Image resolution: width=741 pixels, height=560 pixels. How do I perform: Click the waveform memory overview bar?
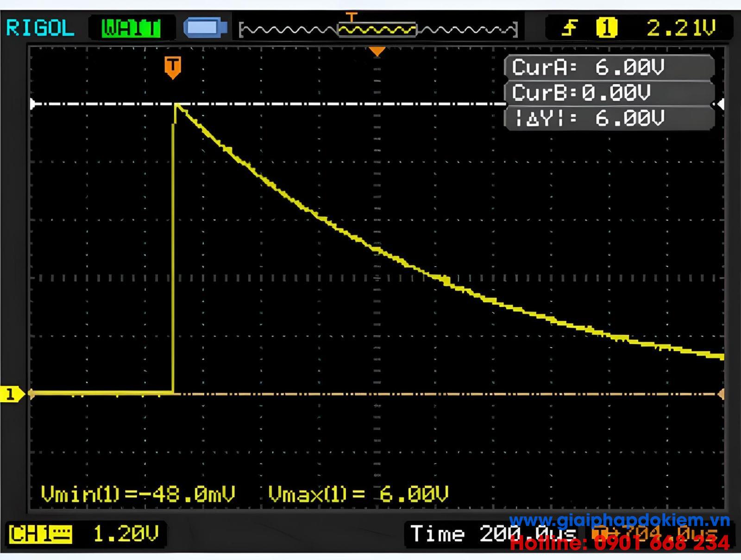point(377,30)
